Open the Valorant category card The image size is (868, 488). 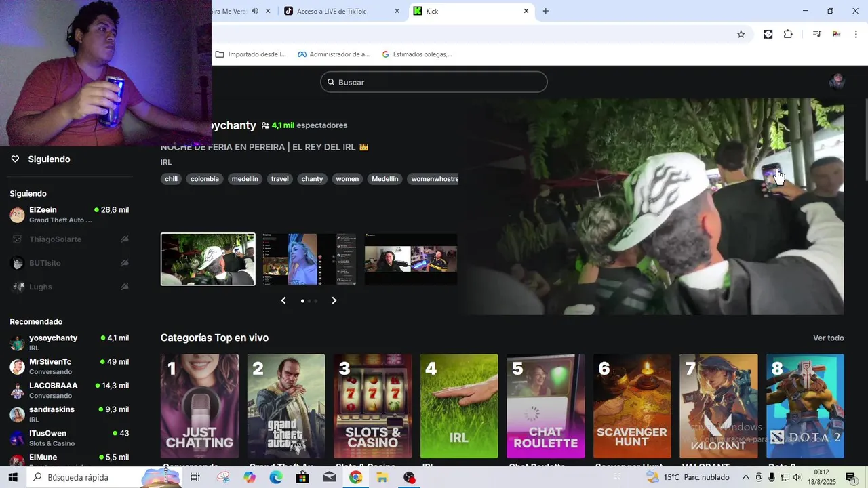coord(719,406)
